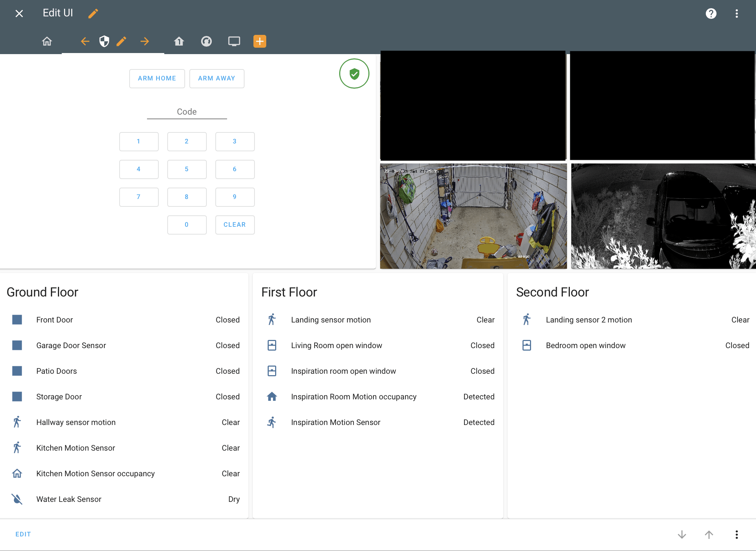Click the ARM HOME button

click(x=157, y=78)
